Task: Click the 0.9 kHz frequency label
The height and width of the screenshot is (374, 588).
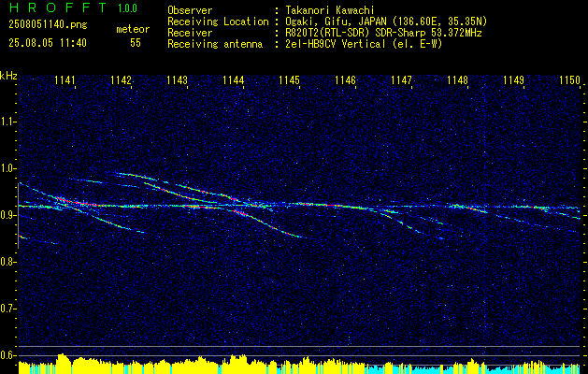Action: (x=7, y=215)
